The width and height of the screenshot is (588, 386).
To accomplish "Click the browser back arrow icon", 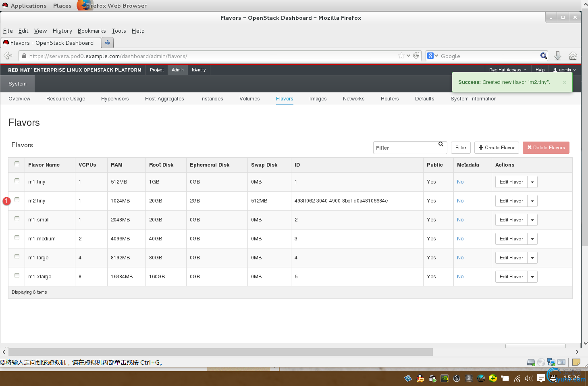I will 8,56.
